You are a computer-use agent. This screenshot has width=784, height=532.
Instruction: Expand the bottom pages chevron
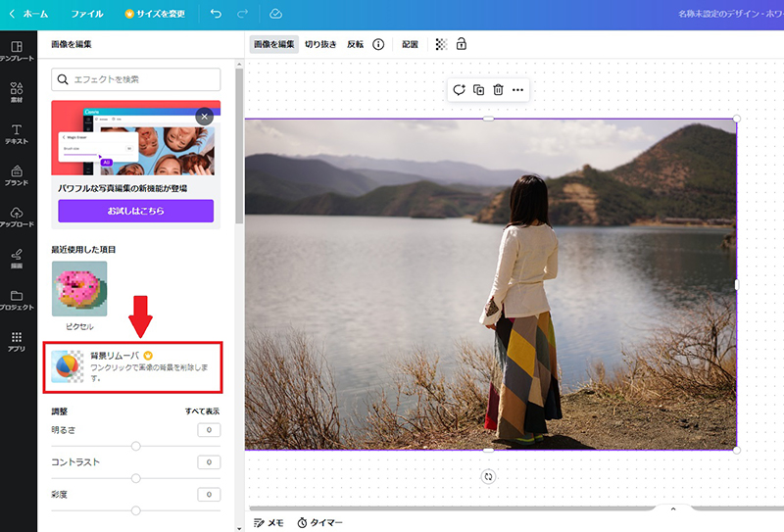tap(673, 508)
